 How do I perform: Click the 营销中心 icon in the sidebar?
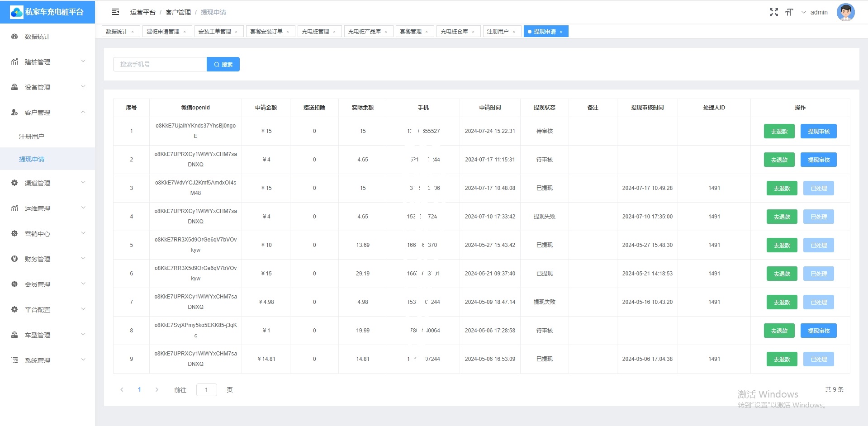tap(14, 234)
